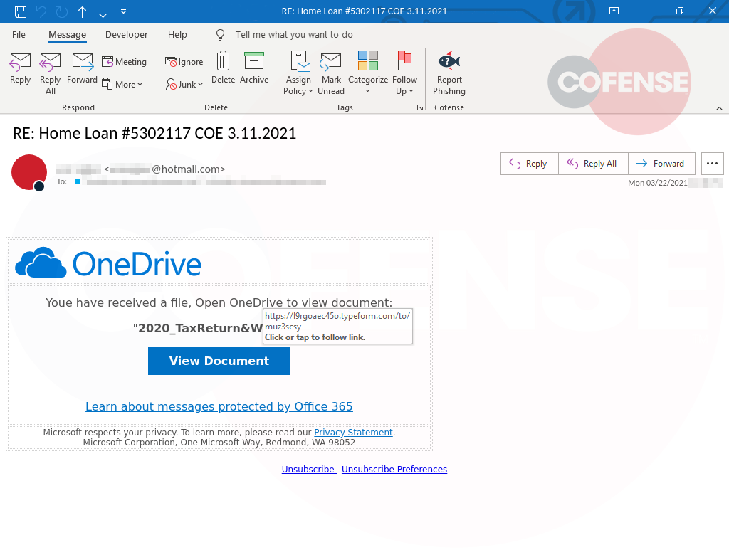Click the sender's red avatar circle

28,172
